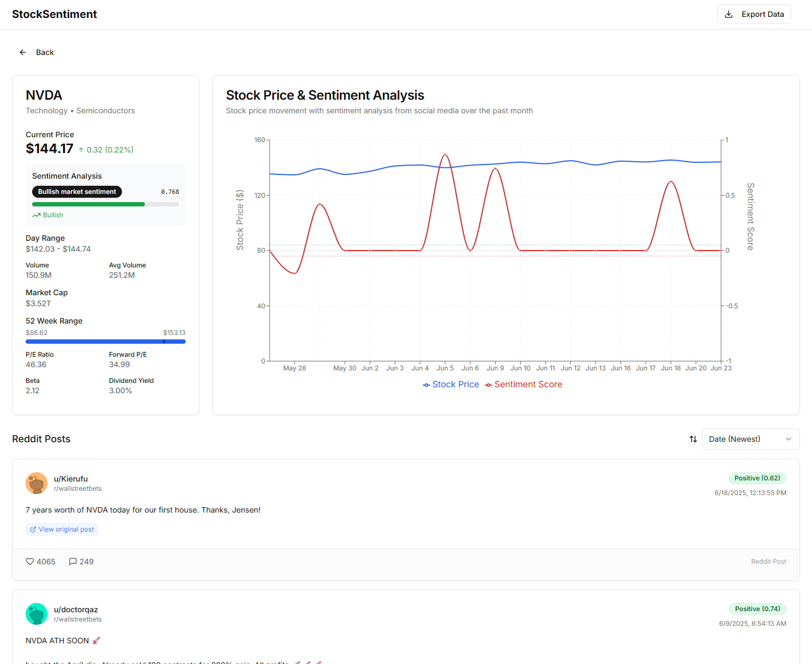Click the Bullish market sentiment badge
The width and height of the screenshot is (812, 664).
pyautogui.click(x=77, y=192)
